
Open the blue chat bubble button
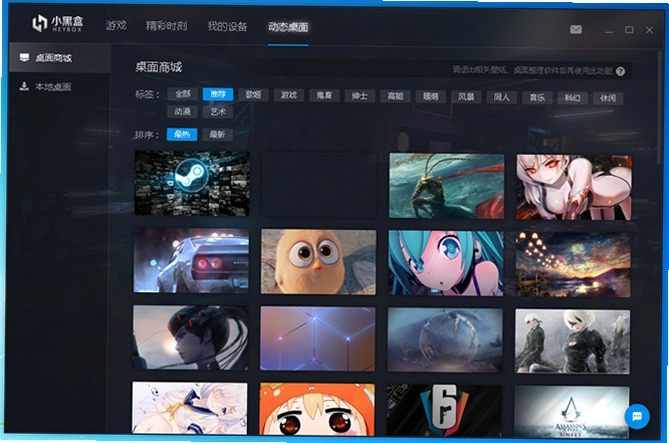tap(637, 416)
